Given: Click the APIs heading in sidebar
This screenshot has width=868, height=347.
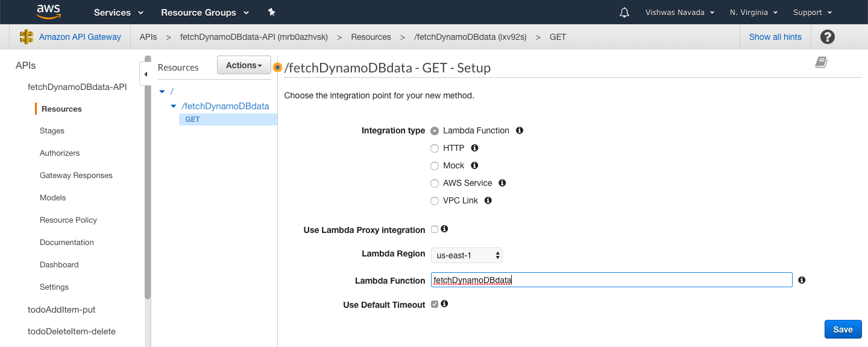Looking at the screenshot, I should [x=26, y=66].
